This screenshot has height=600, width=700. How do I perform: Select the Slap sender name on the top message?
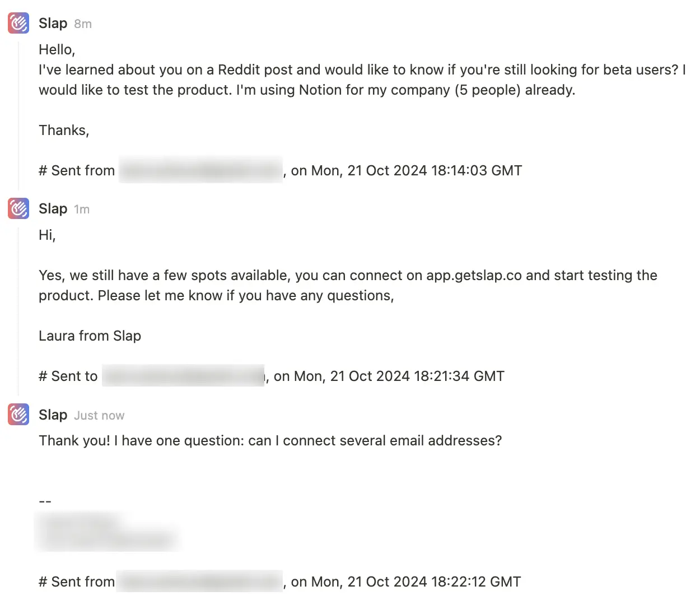click(x=53, y=23)
